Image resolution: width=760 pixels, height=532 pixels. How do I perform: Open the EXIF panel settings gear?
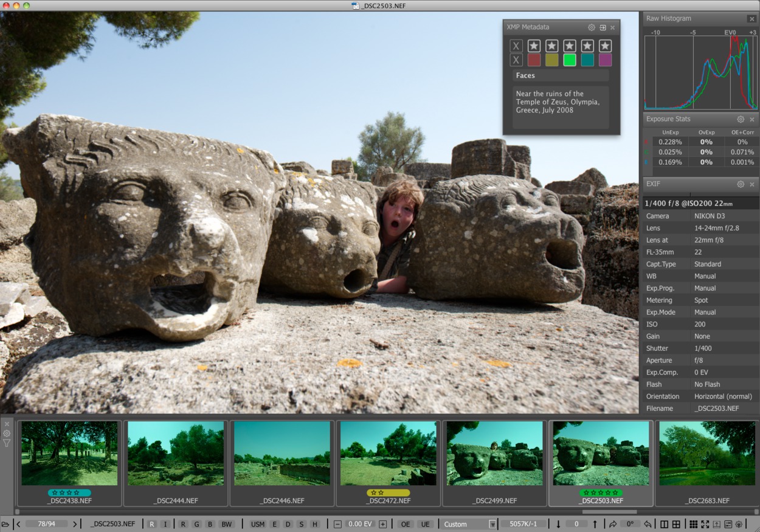[741, 184]
